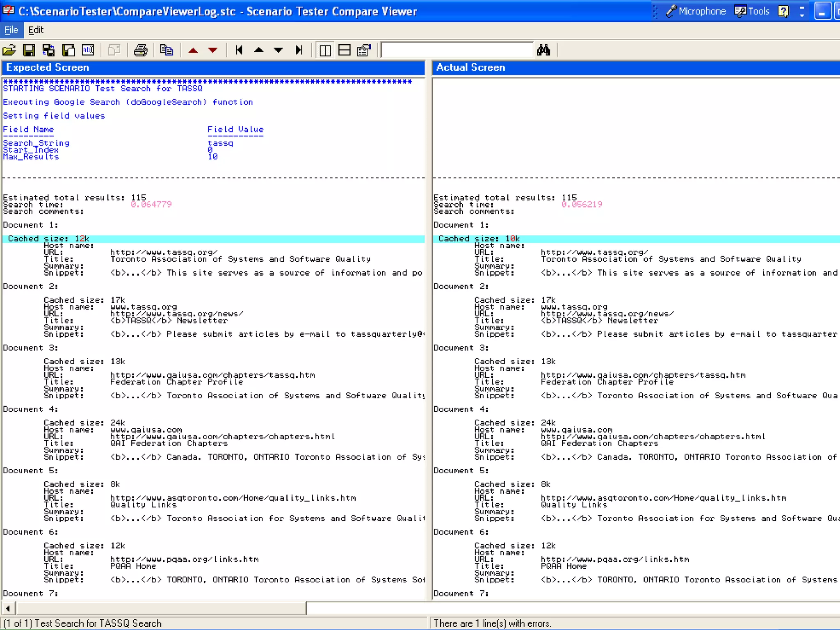Open the File menu
The height and width of the screenshot is (630, 840).
[x=11, y=30]
